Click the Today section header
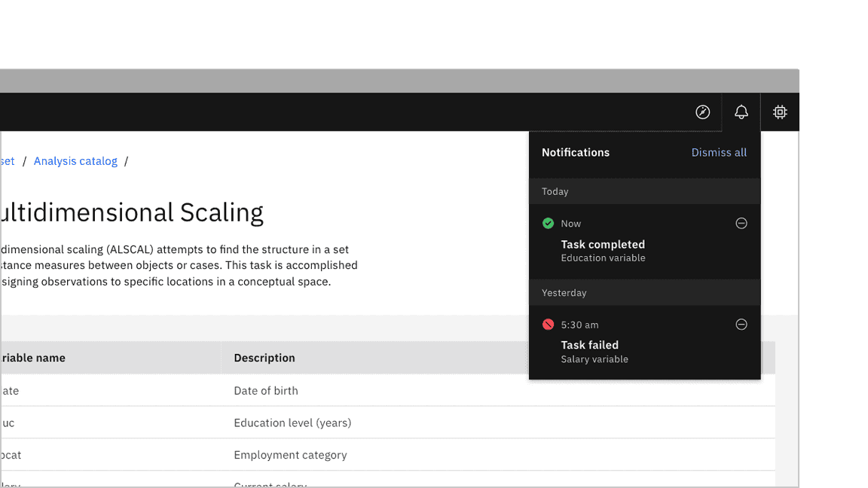868x488 pixels. (x=555, y=192)
